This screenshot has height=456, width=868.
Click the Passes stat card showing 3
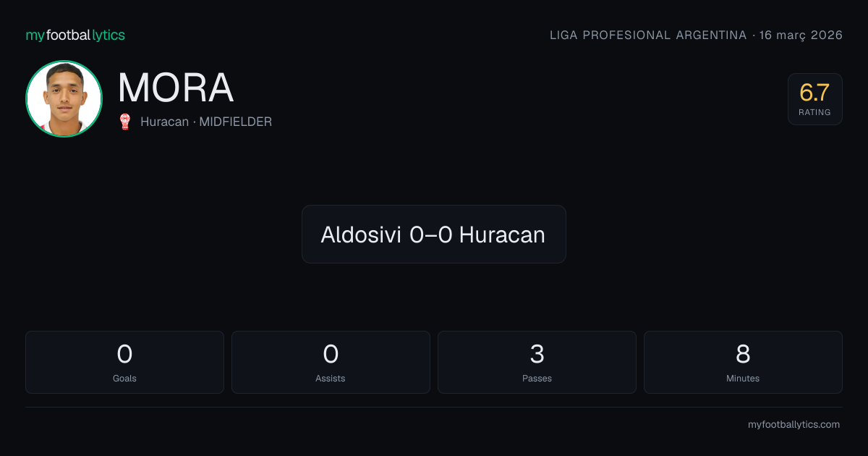click(537, 362)
